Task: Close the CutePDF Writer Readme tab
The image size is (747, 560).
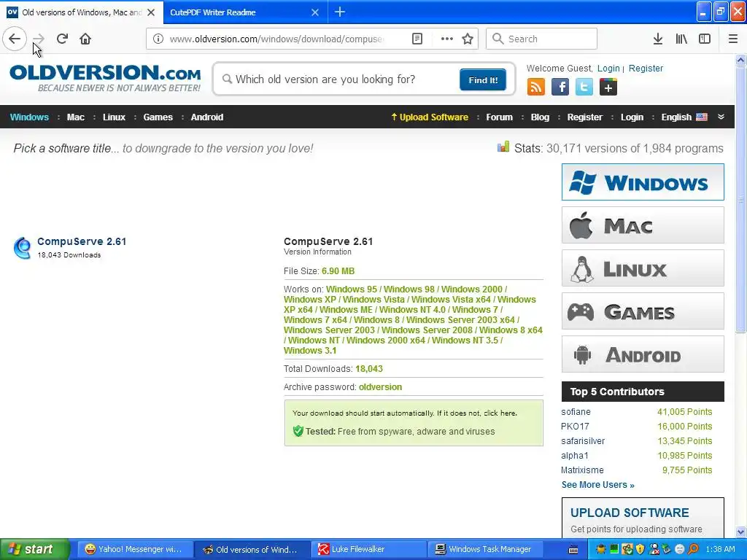Action: coord(315,12)
